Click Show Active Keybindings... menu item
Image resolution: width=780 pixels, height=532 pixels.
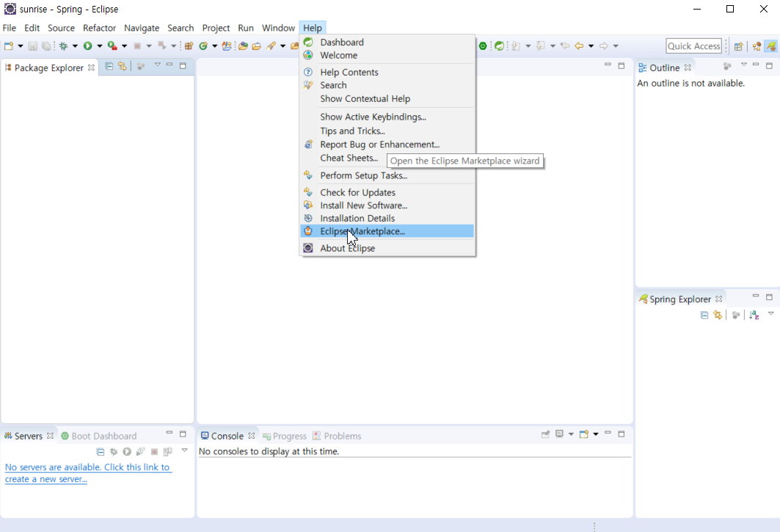point(387,117)
